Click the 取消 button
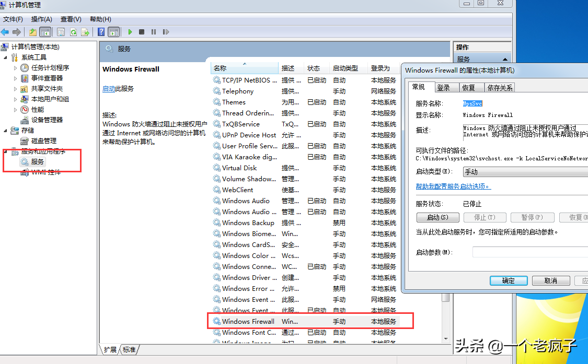Screen dimensions: 588x364 point(551,280)
